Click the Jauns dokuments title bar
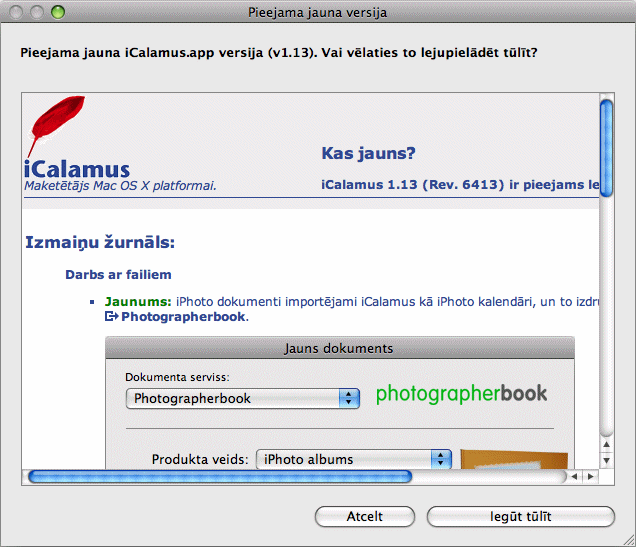 [339, 348]
